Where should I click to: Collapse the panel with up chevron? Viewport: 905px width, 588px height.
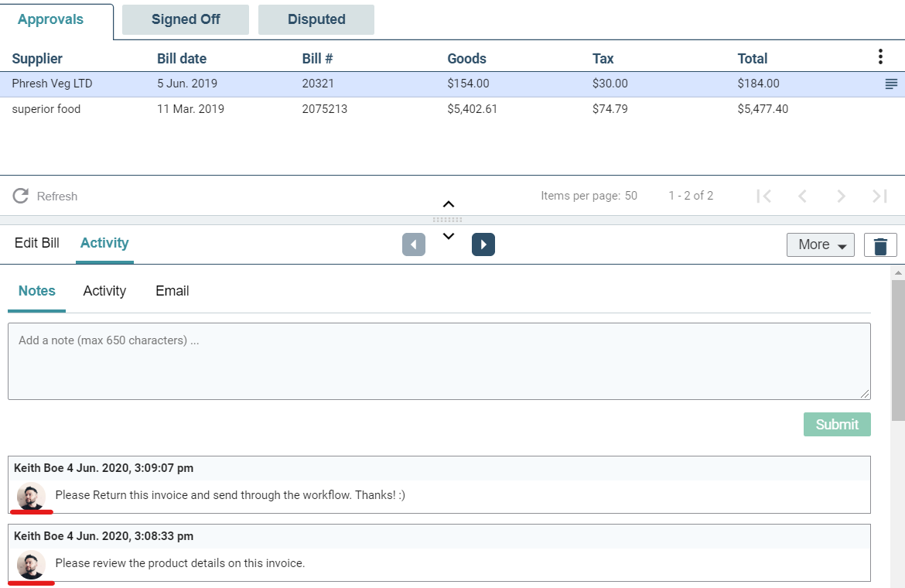(449, 204)
